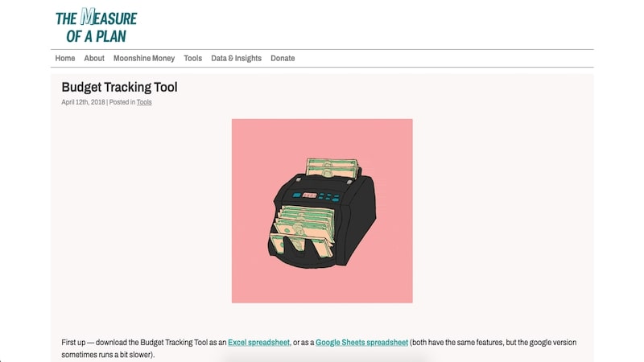Click The Measure of a Plan logo

96,26
